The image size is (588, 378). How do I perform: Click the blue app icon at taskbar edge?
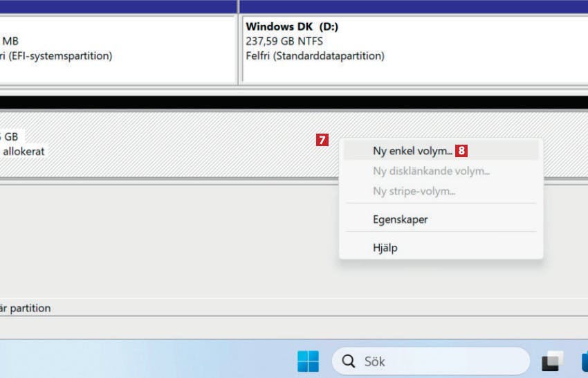click(584, 361)
